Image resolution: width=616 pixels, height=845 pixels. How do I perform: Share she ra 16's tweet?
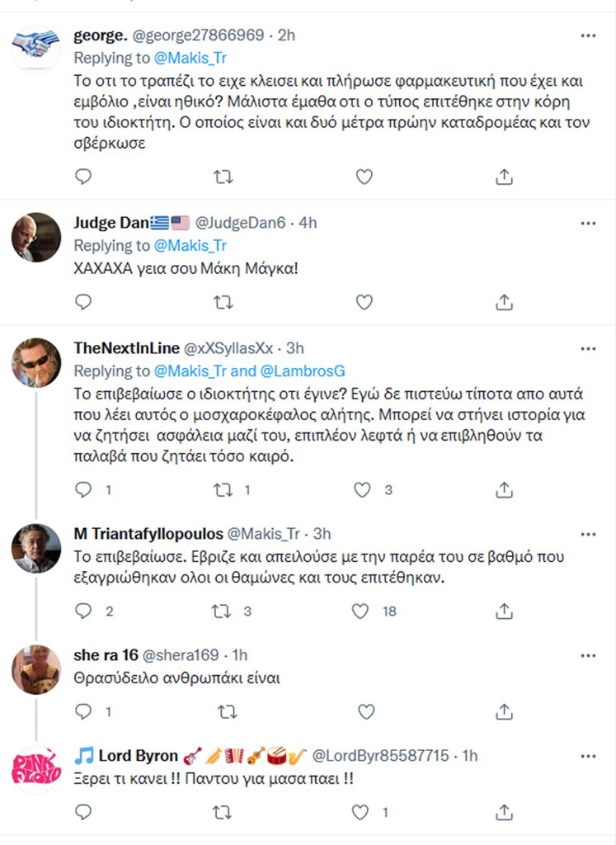504,710
